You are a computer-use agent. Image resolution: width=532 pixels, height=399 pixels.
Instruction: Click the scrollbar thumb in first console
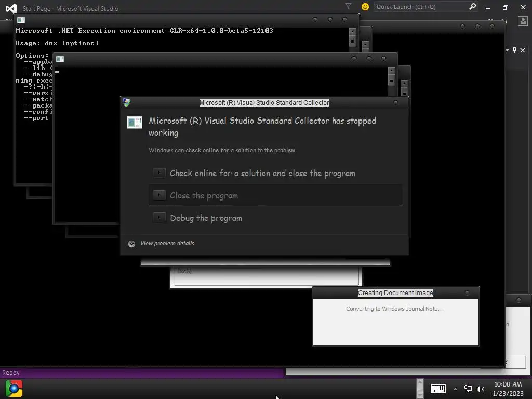tap(353, 42)
